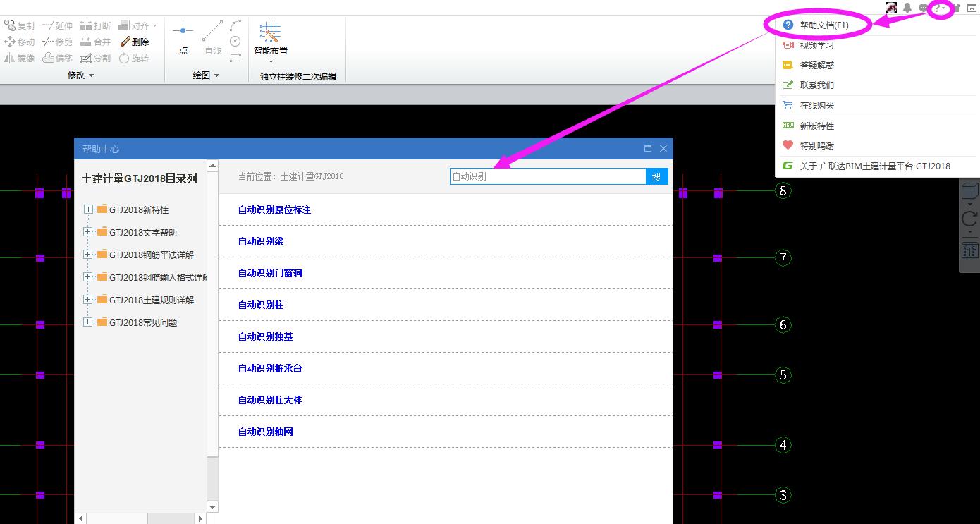Click the user avatar icon
Viewport: 980px width, 524px height.
tap(891, 8)
